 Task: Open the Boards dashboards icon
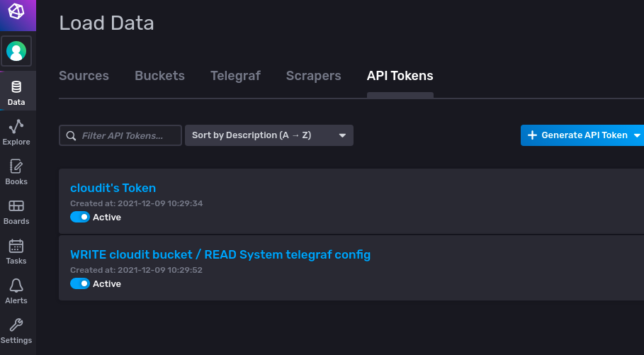click(16, 206)
